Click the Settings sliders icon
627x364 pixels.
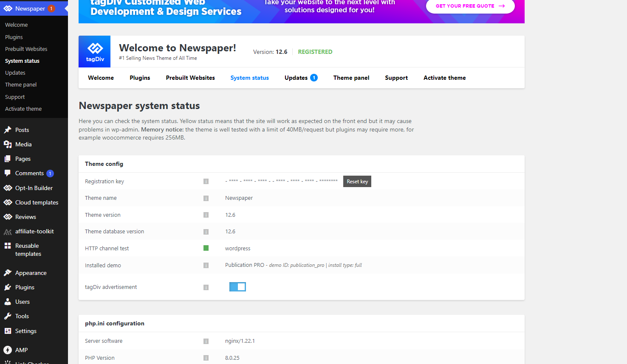8,331
